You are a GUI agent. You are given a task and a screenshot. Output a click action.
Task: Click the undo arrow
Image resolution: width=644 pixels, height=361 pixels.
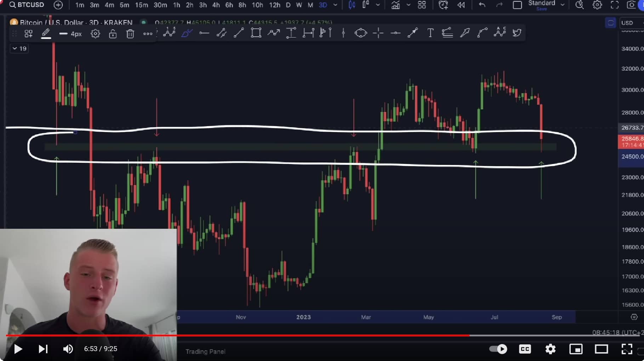click(482, 5)
